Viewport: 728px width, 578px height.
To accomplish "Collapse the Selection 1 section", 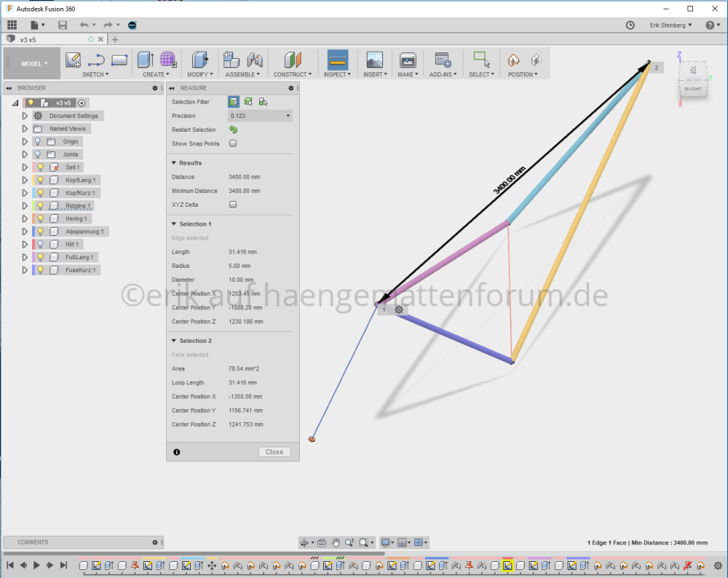I will (174, 224).
